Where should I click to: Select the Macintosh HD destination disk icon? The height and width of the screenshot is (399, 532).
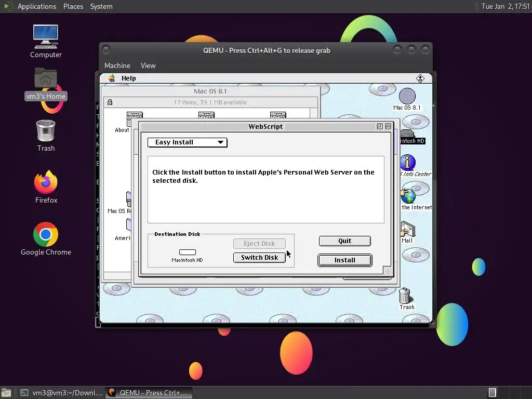pyautogui.click(x=187, y=252)
